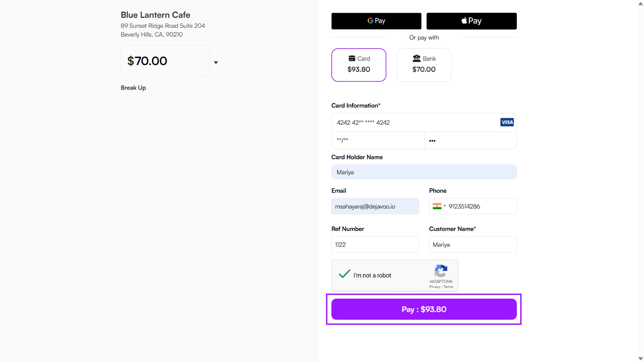Click the scrollbar down arrow
This screenshot has width=644, height=362.
(x=640, y=358)
